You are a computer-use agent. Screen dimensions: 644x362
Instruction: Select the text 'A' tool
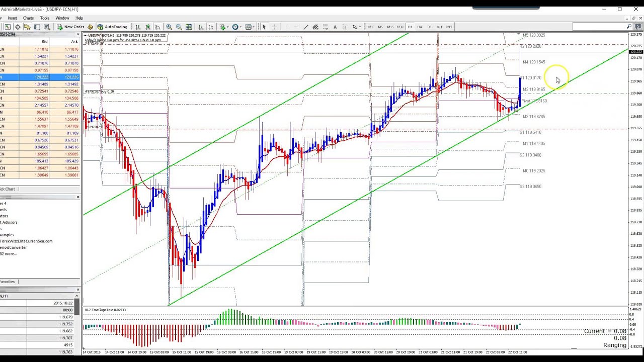[335, 27]
